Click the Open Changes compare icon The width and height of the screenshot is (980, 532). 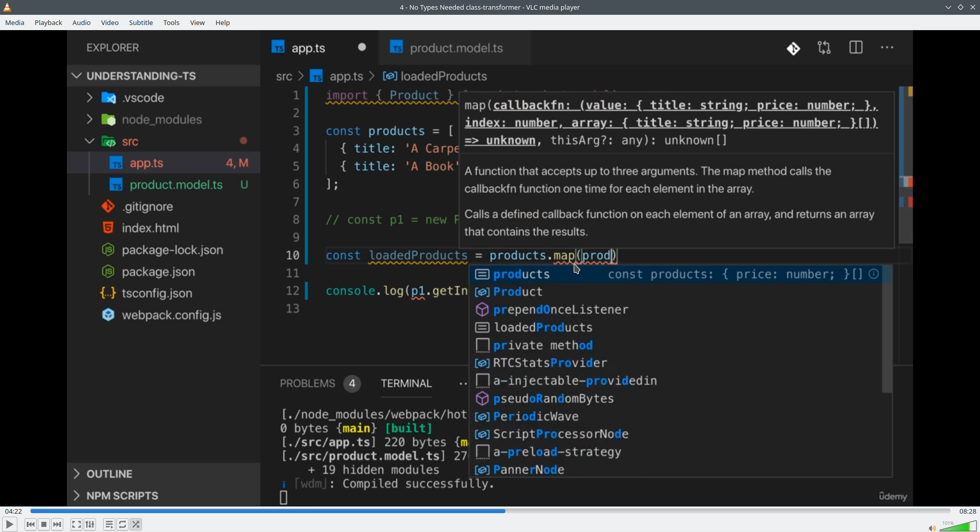824,48
